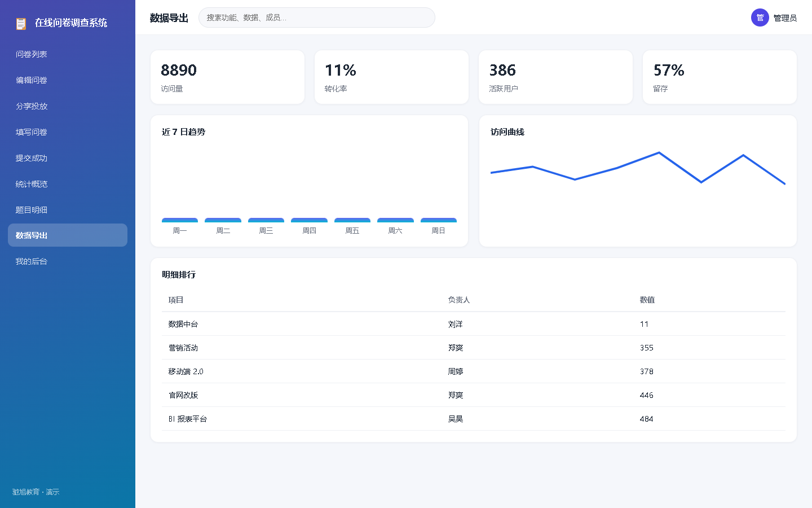The image size is (812, 508).
Task: Click the 在线问卷调查系统 title
Action: point(71,23)
